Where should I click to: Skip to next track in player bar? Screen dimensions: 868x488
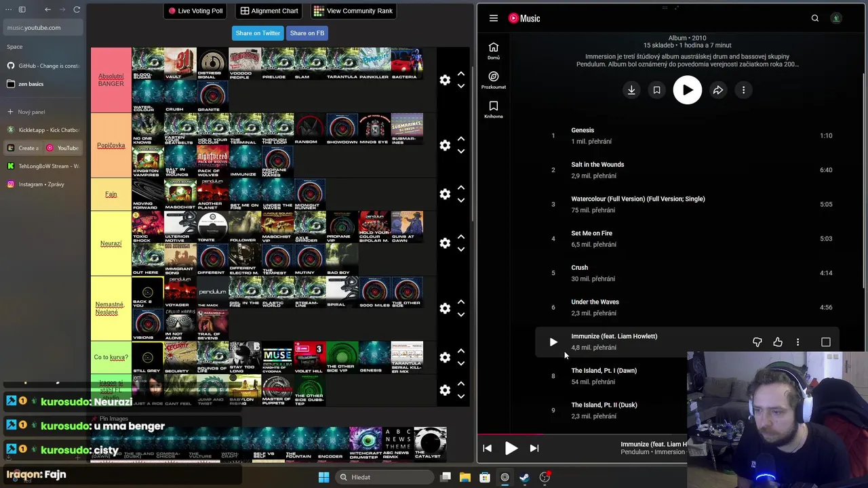[534, 448]
